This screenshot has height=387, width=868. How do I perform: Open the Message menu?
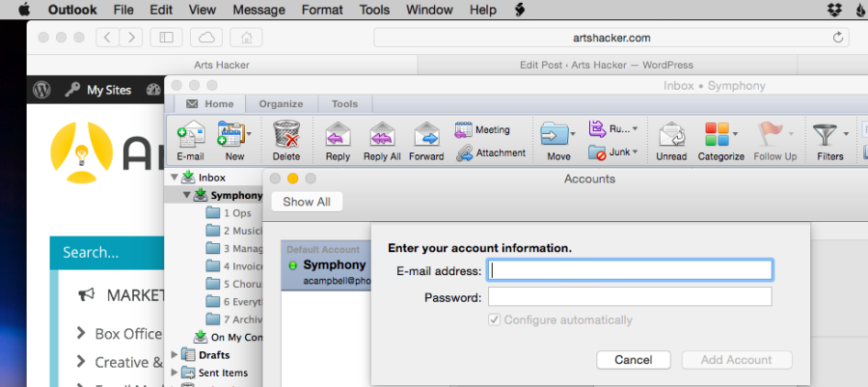pos(259,10)
